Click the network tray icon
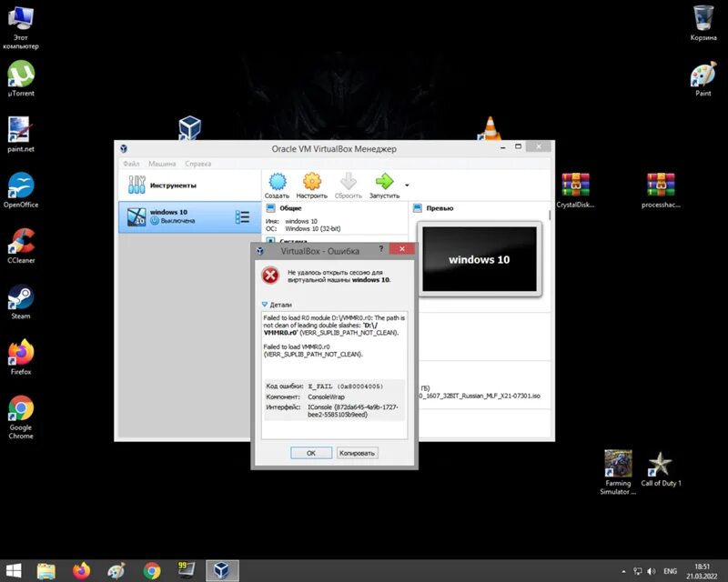Image resolution: width=728 pixels, height=582 pixels. click(x=638, y=571)
